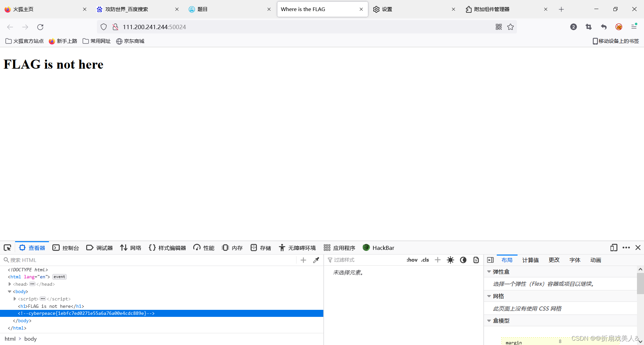Screen dimensions: 644x345
Task: Click the 过滤样式 filter styles field
Action: click(x=364, y=260)
